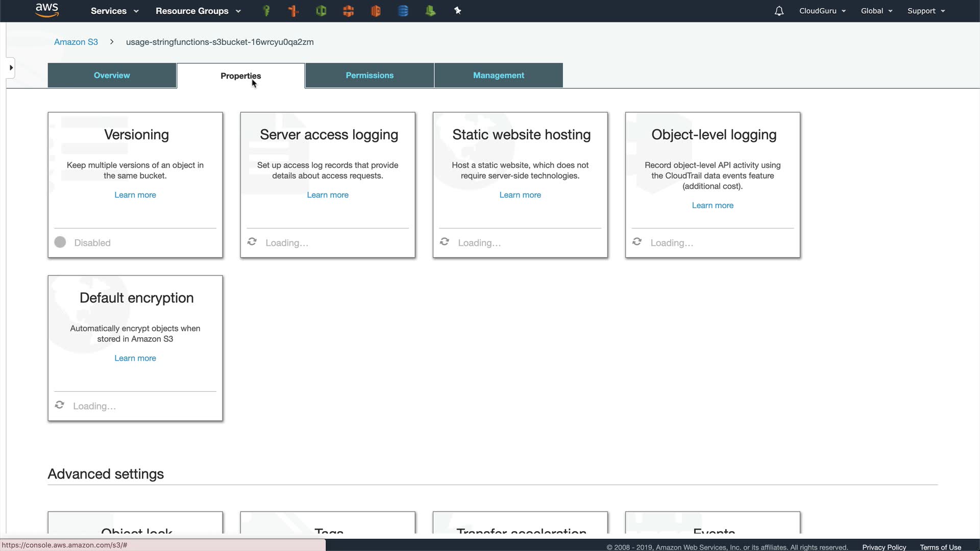Expand the Services dropdown menu

pos(114,11)
